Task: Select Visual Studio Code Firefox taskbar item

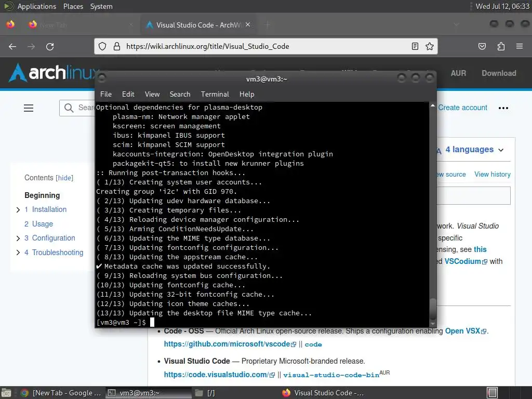Action: [323, 393]
